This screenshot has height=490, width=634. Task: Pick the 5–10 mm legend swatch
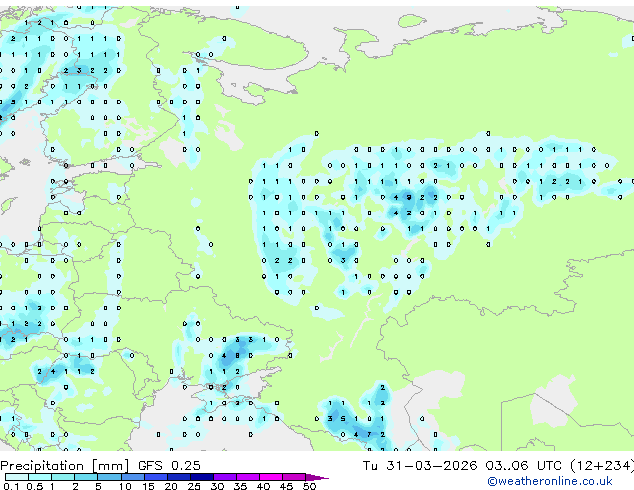coord(109,477)
